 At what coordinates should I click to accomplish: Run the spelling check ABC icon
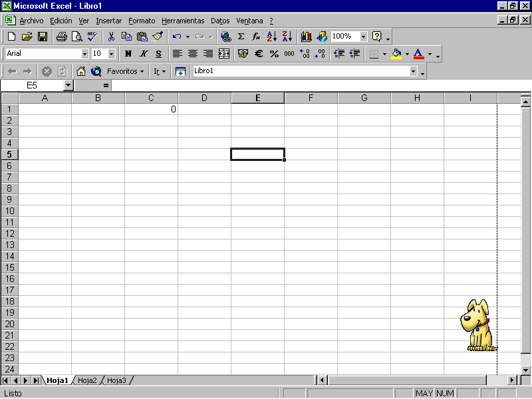click(x=92, y=37)
